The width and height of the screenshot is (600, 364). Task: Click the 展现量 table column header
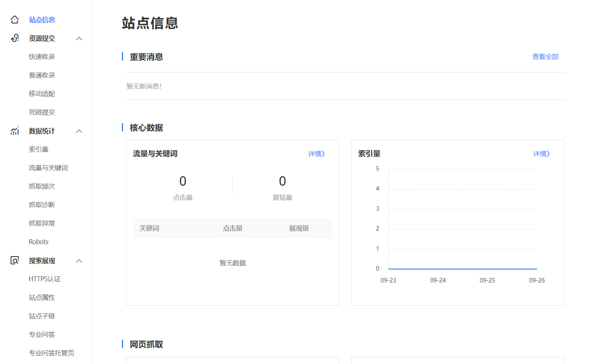[x=299, y=228]
